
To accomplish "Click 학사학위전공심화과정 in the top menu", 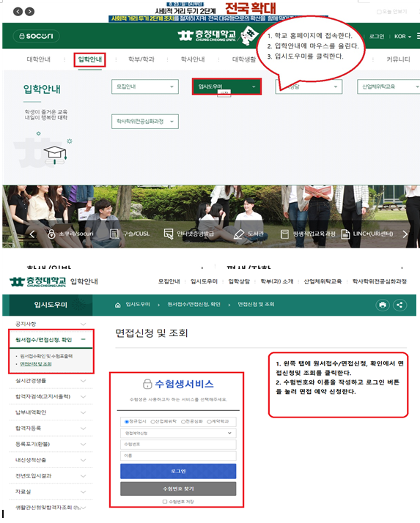I will click(380, 281).
